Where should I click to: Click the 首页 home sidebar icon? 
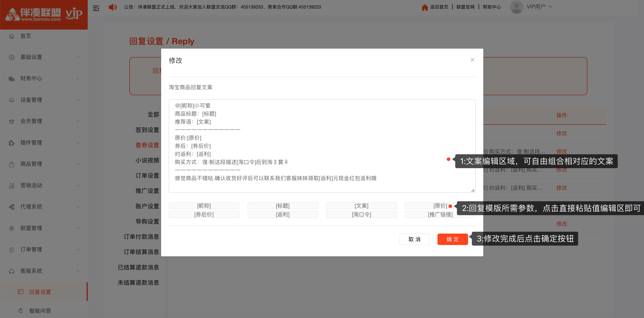11,36
